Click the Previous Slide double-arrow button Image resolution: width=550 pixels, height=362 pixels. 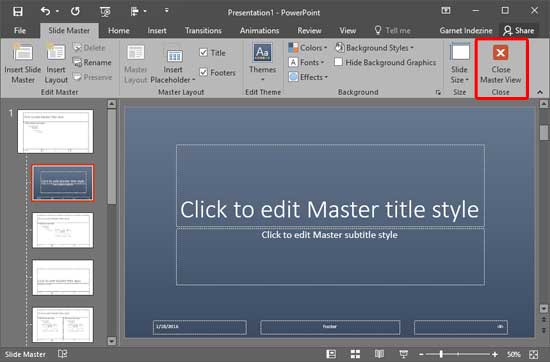pos(544,320)
